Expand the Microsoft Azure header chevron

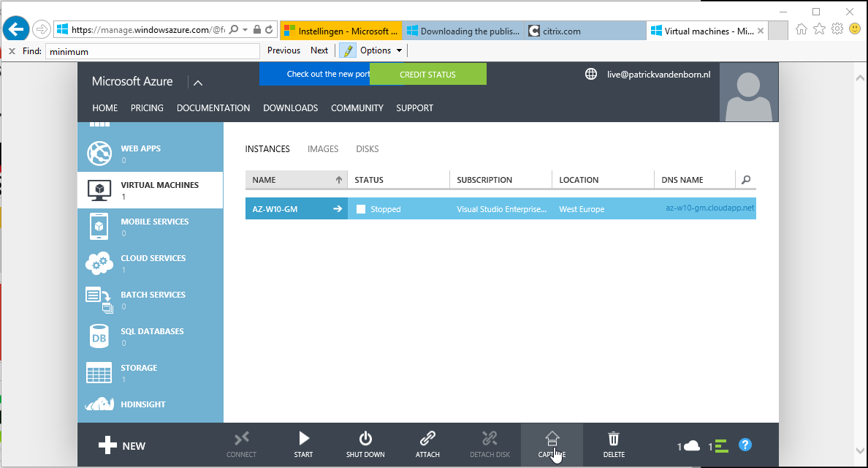pyautogui.click(x=198, y=82)
